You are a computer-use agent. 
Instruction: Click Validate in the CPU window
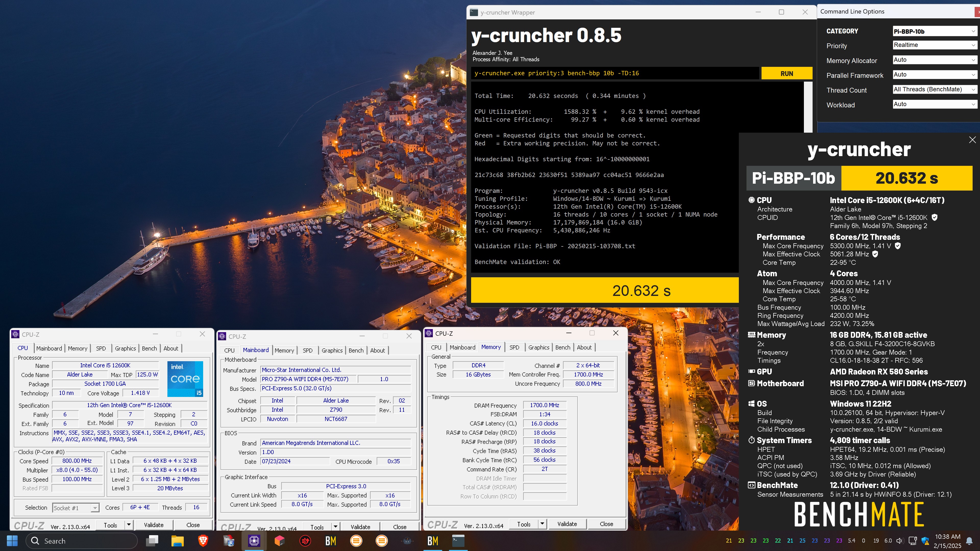pos(154,525)
